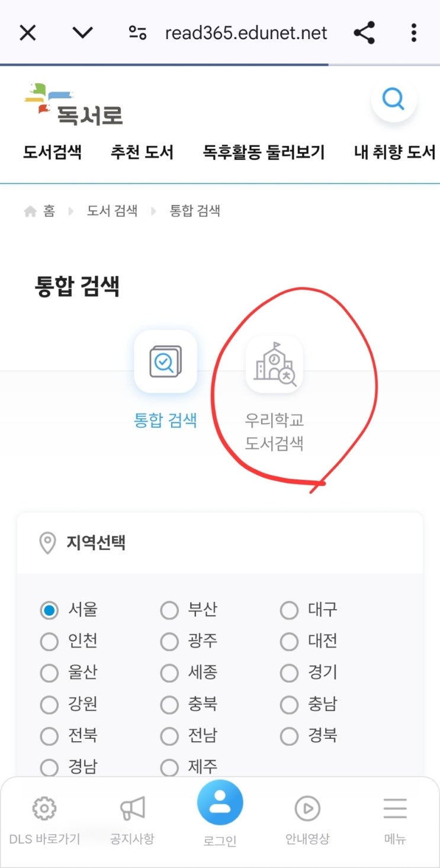
Task: Select the 부산 region radio button
Action: click(x=169, y=610)
